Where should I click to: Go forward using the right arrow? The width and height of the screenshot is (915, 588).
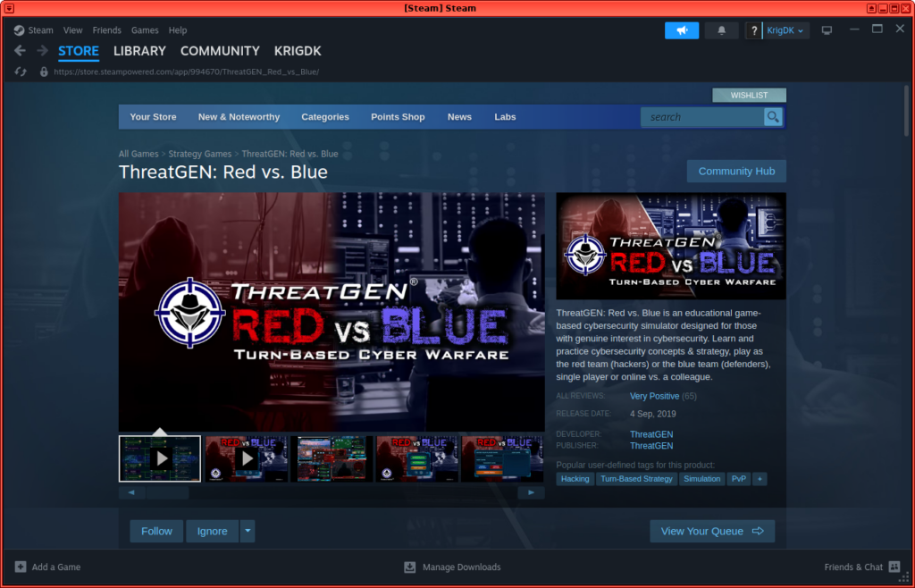pyautogui.click(x=42, y=51)
